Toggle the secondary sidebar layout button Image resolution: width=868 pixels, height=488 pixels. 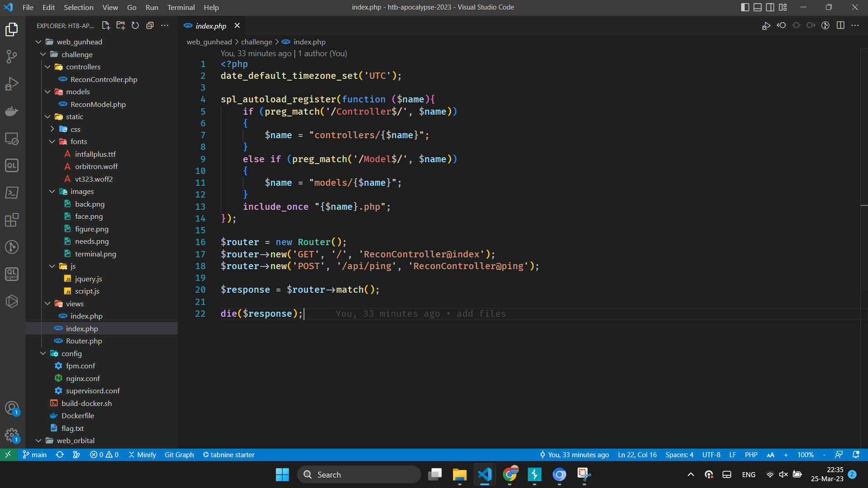(x=770, y=7)
